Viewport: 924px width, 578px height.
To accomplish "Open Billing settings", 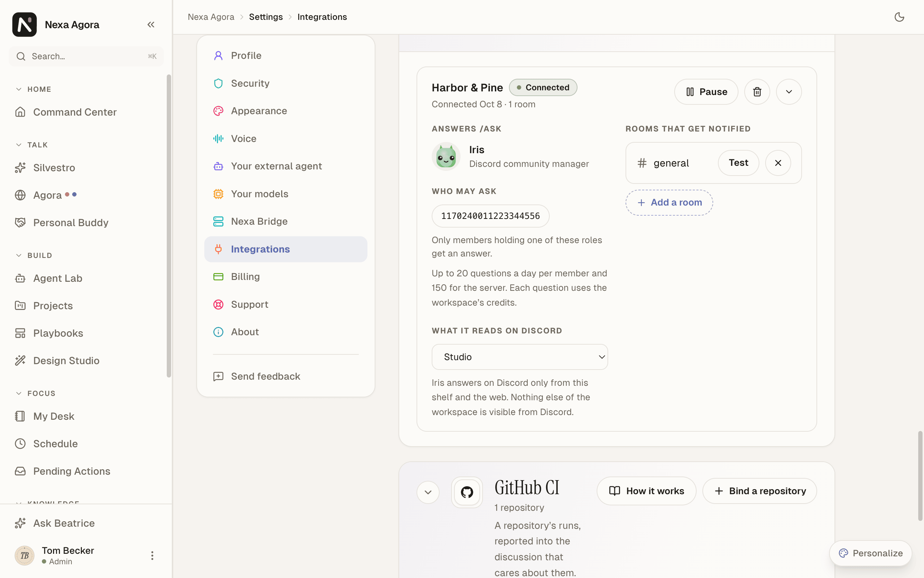I will coord(286,277).
